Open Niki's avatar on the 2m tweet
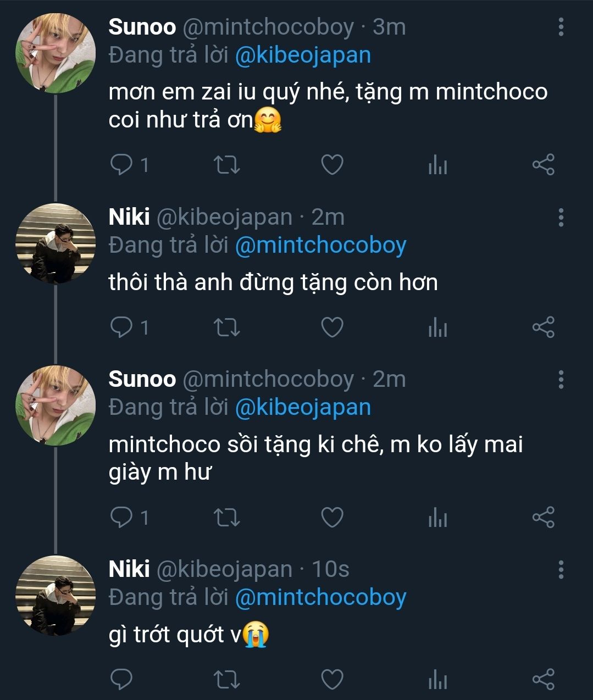This screenshot has width=593, height=700. tap(55, 244)
